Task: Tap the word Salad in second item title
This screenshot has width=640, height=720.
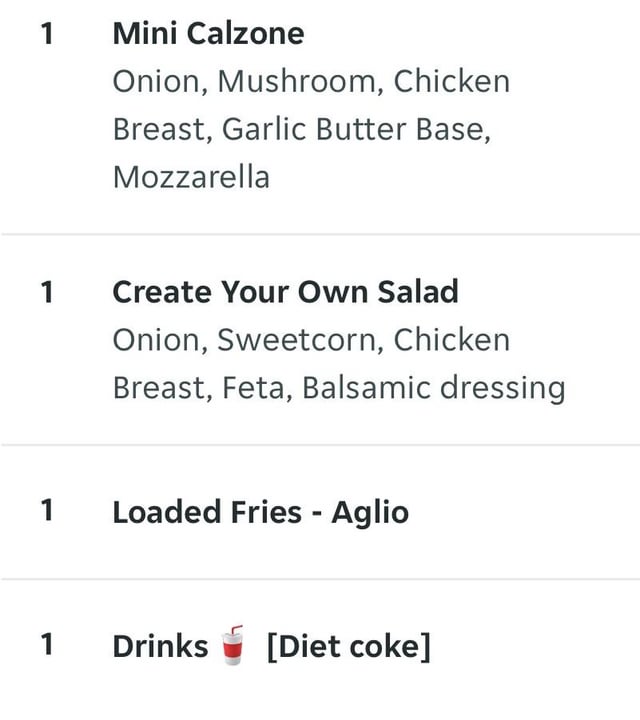Action: pos(418,292)
